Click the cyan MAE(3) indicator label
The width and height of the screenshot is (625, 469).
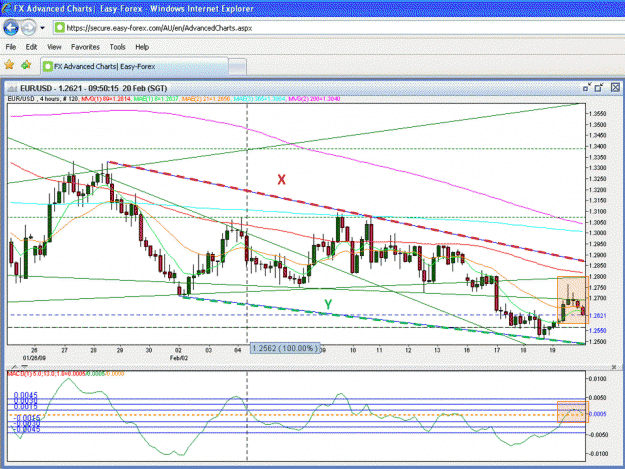(259, 98)
